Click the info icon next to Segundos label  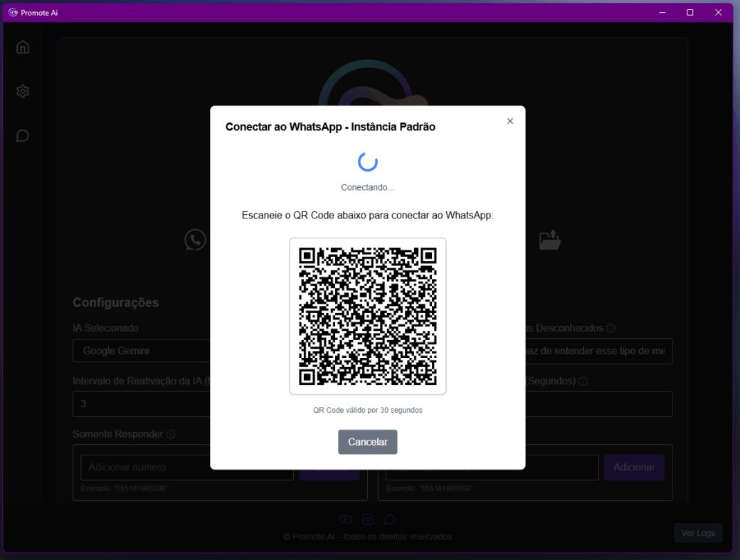(x=583, y=381)
